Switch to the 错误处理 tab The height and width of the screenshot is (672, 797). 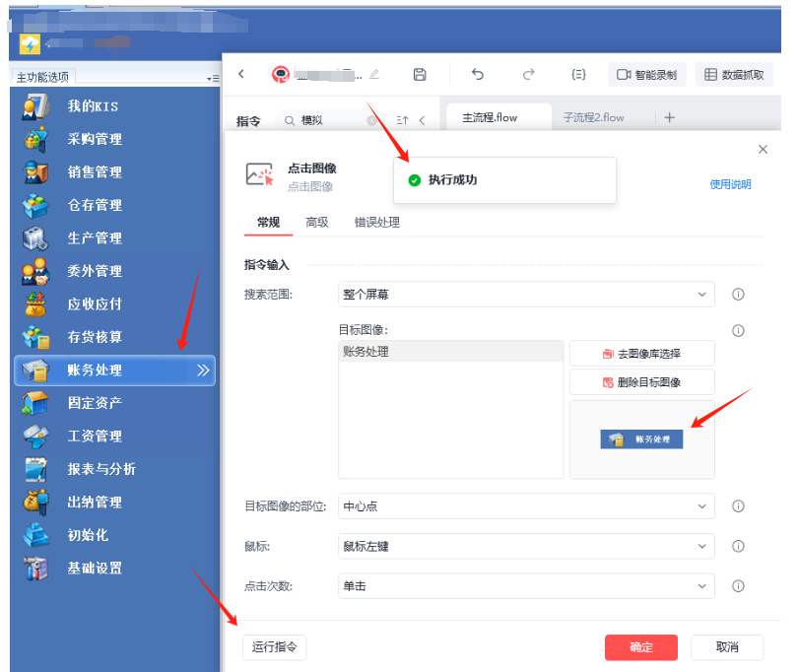pyautogui.click(x=377, y=222)
